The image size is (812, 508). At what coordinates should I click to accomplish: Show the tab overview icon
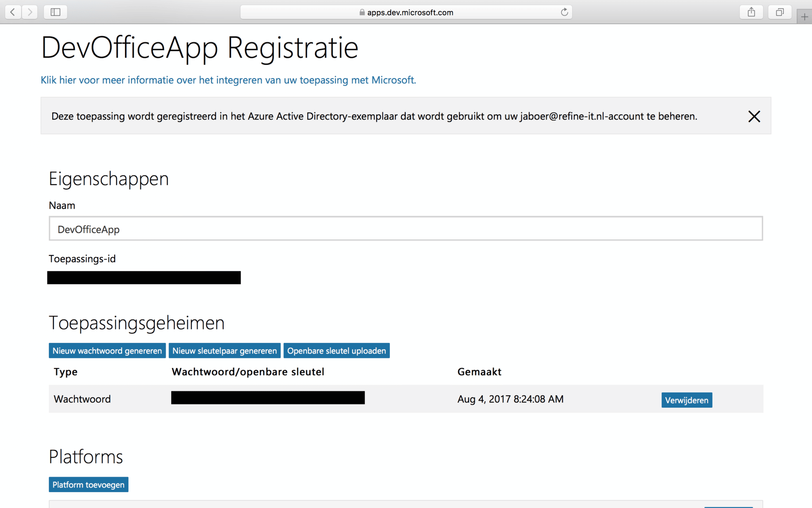click(780, 12)
